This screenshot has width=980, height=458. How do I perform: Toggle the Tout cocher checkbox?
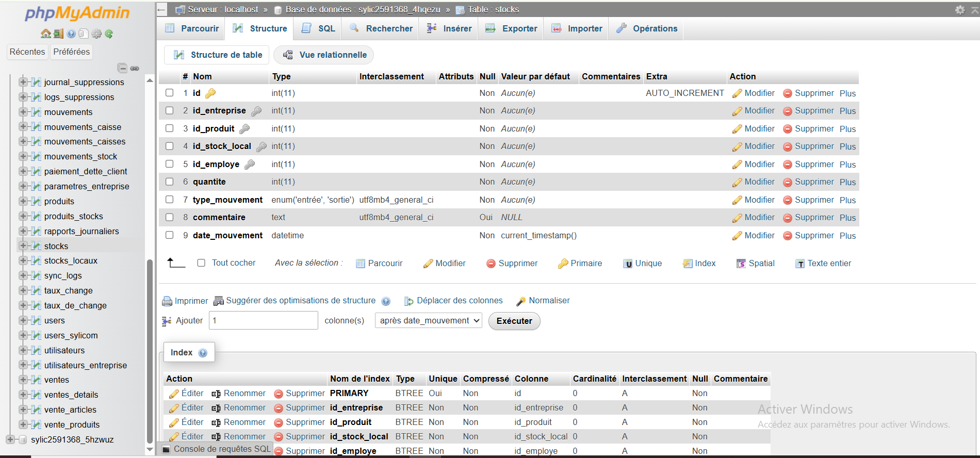pos(201,263)
